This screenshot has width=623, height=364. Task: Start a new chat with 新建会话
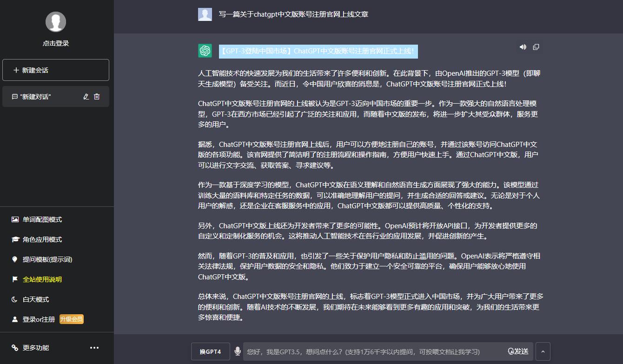pyautogui.click(x=56, y=70)
